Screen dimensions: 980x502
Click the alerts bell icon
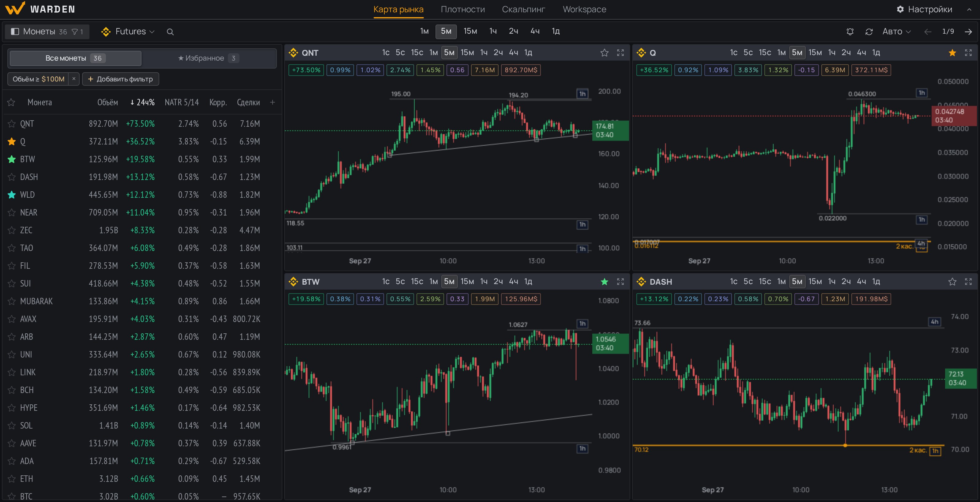point(850,32)
